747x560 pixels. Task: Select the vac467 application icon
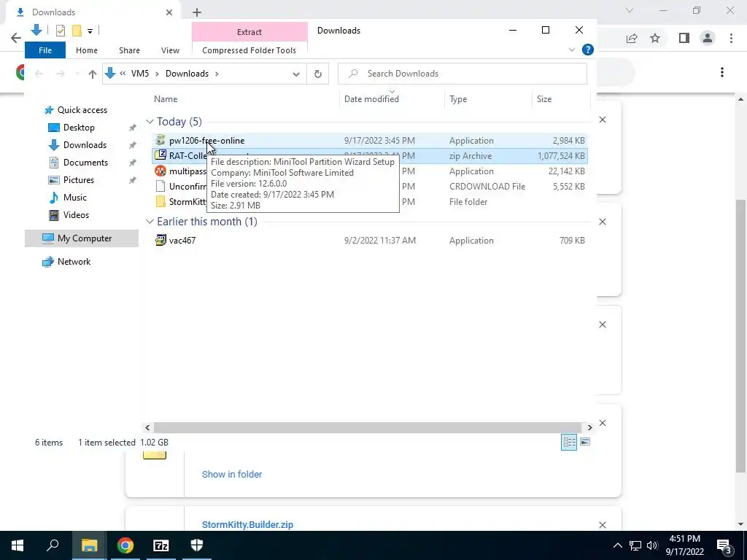click(x=160, y=240)
